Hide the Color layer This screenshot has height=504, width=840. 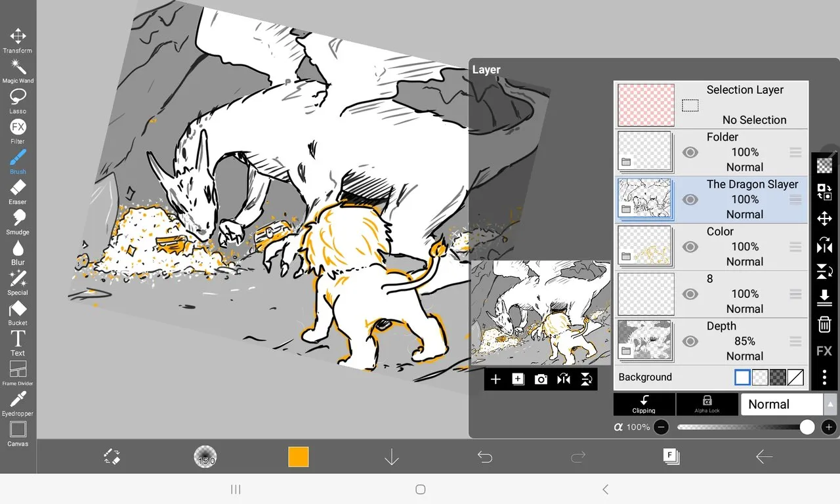point(690,247)
